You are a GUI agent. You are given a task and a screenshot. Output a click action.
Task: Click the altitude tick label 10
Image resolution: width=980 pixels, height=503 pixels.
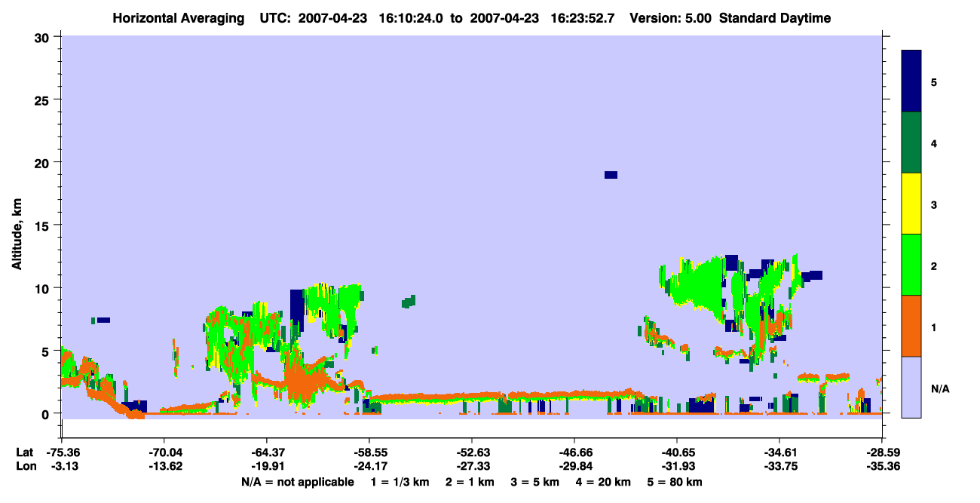pos(44,288)
